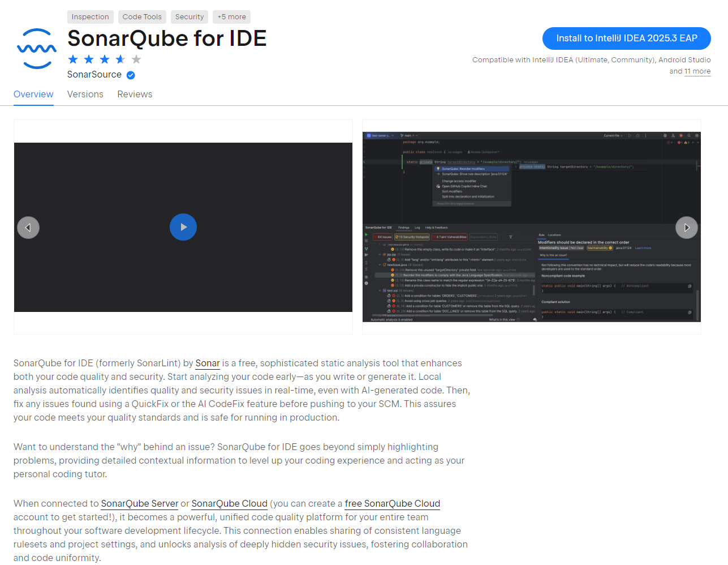Open the Security tag
728x565 pixels.
pos(189,17)
